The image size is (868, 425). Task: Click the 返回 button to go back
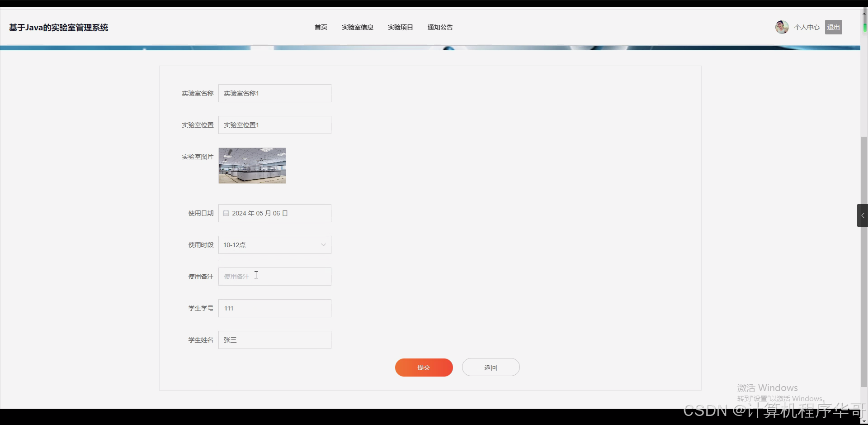point(491,367)
